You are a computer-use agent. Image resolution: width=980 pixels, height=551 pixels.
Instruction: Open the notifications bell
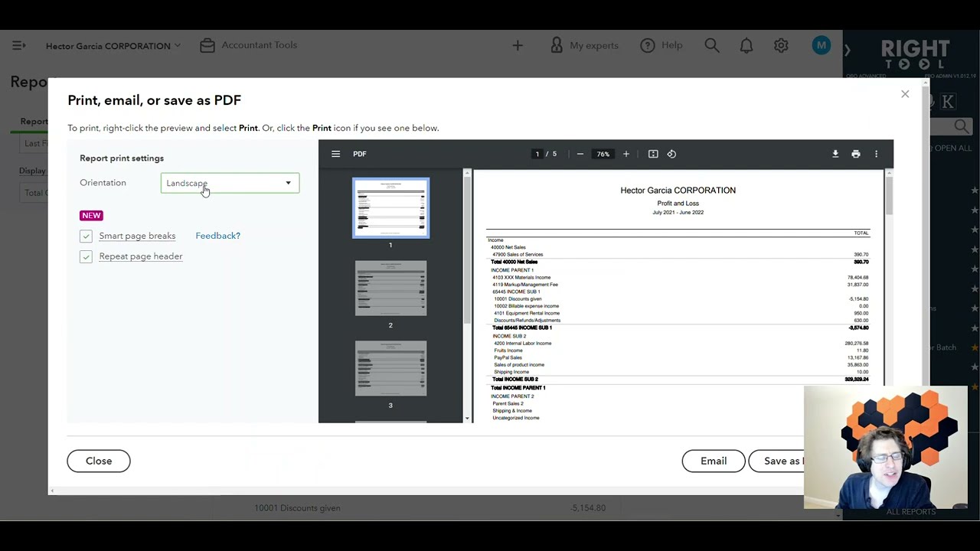tap(746, 46)
